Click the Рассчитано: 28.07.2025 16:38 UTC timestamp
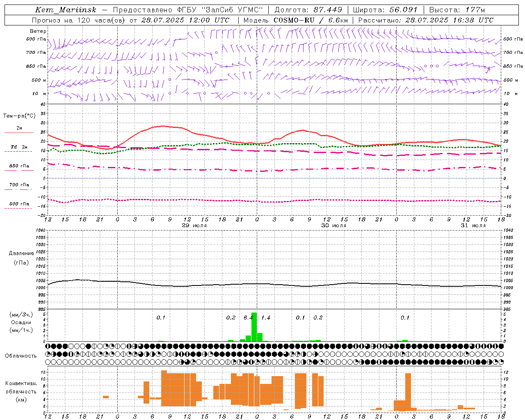The width and height of the screenshot is (525, 420). pyautogui.click(x=426, y=20)
